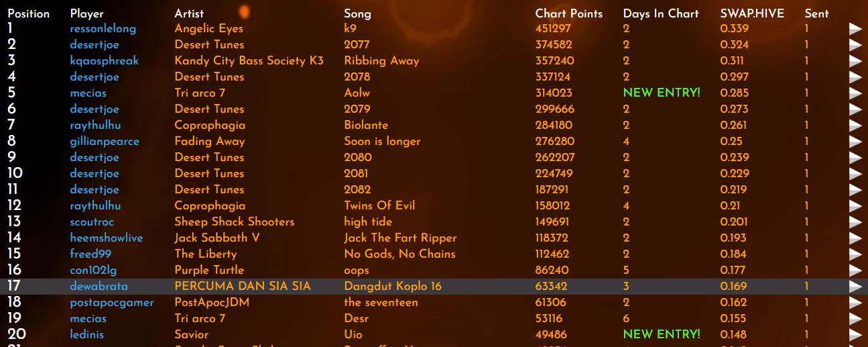The height and width of the screenshot is (347, 868).
Task: Start playback of Soon is longer
Action: [x=855, y=142]
